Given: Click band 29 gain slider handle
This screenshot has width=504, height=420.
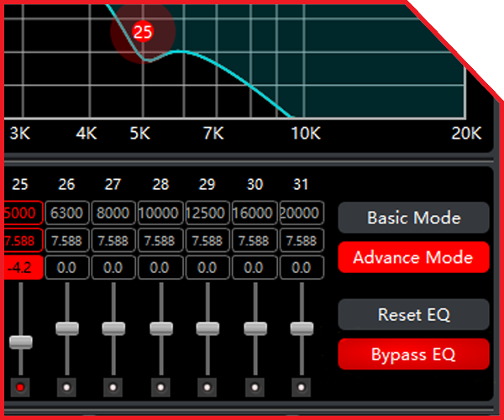Looking at the screenshot, I should (x=207, y=328).
